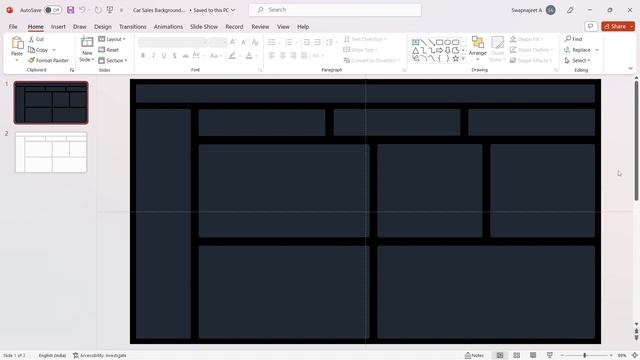Go to the Slide Show tab
Viewport: 640px width, 360px height.
(204, 27)
